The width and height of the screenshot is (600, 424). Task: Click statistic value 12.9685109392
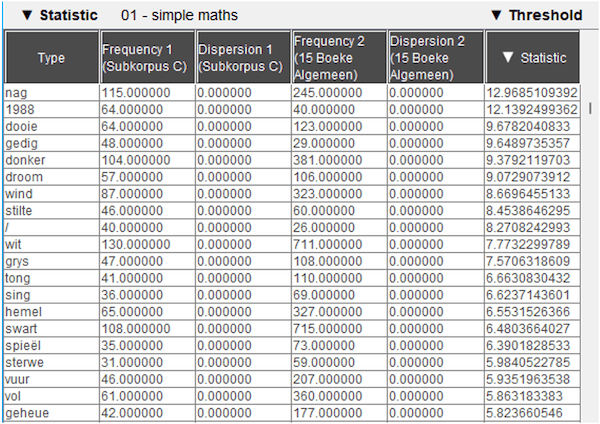535,93
